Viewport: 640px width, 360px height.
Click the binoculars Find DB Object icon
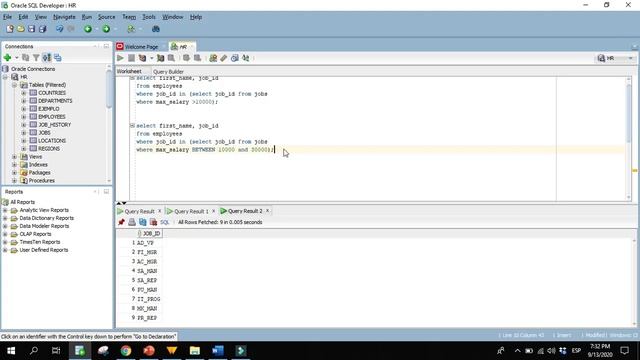pos(156,29)
